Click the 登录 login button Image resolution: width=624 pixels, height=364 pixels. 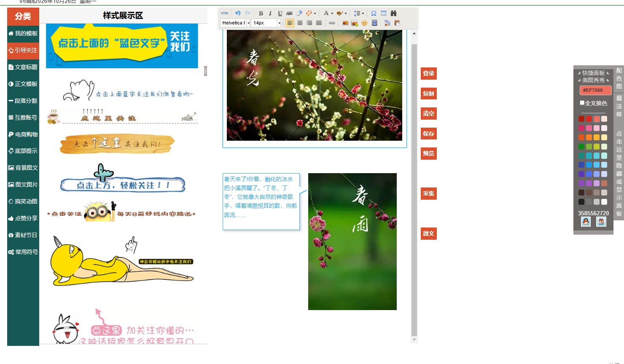coord(429,74)
